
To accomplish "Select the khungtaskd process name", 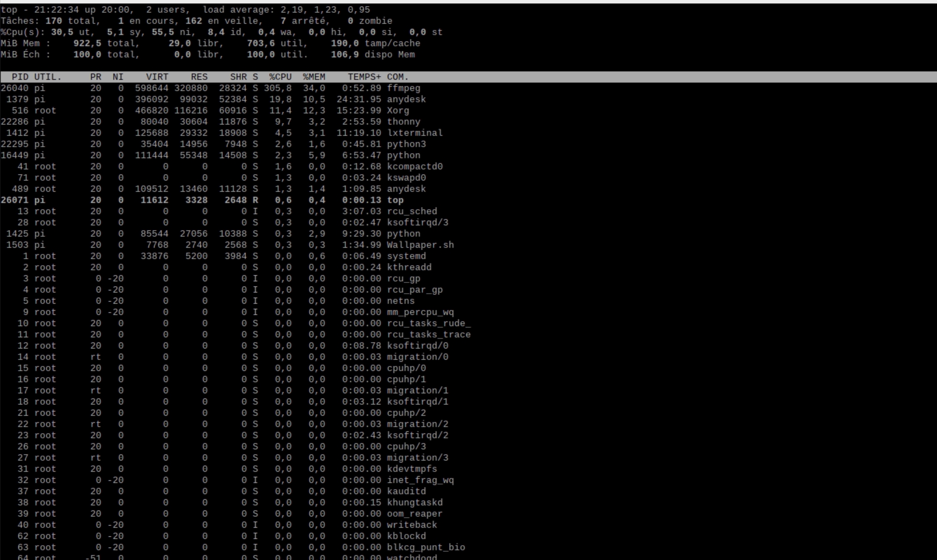I will (415, 503).
